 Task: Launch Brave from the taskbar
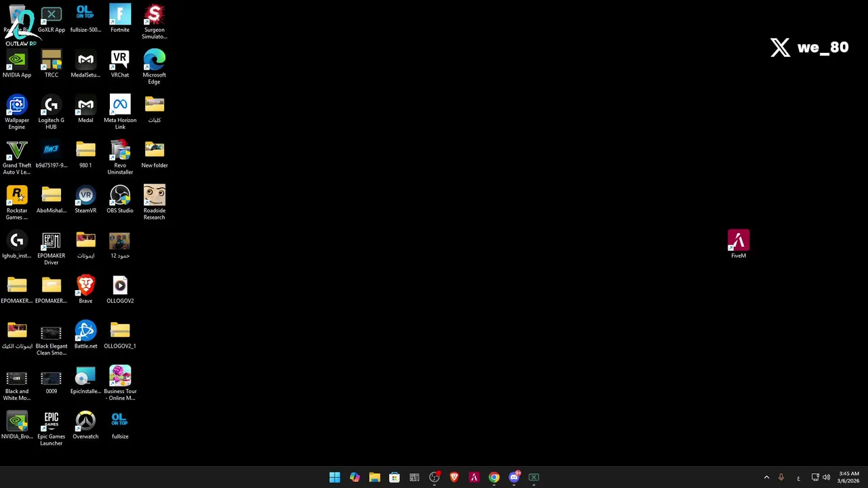(x=454, y=477)
